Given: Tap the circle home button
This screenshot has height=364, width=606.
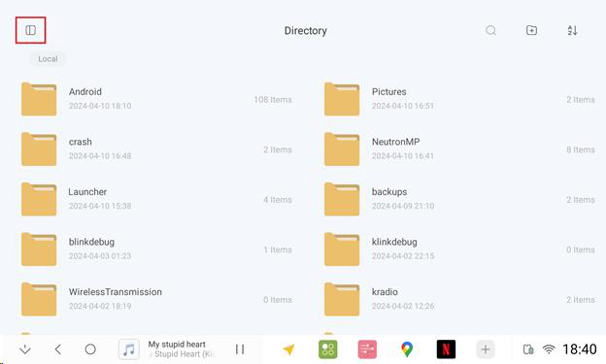Looking at the screenshot, I should click(x=90, y=349).
